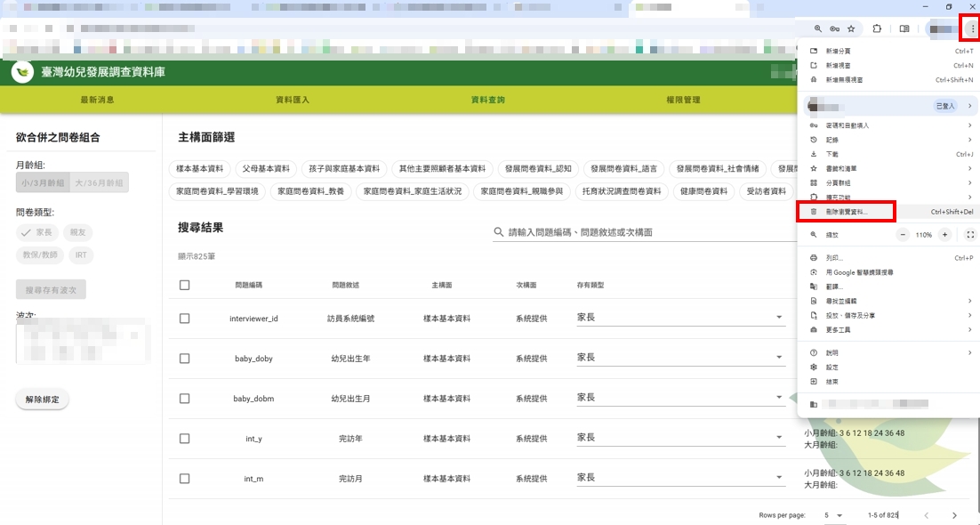Expand 存有類型 dropdown for interviewer_id row

779,318
